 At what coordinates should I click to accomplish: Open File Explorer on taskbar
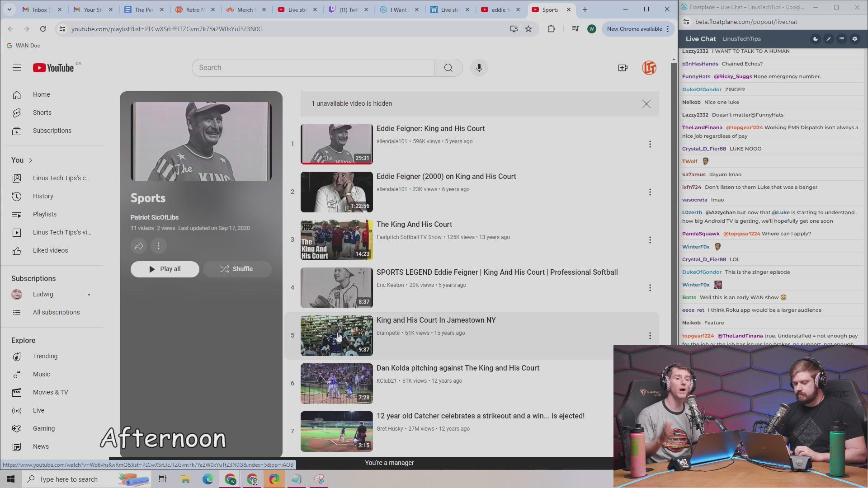click(185, 479)
